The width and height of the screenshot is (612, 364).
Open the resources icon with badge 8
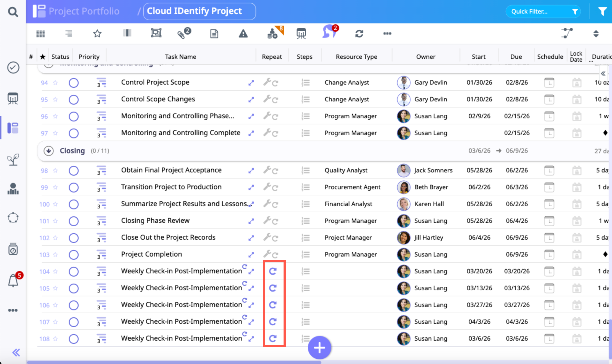pyautogui.click(x=273, y=34)
